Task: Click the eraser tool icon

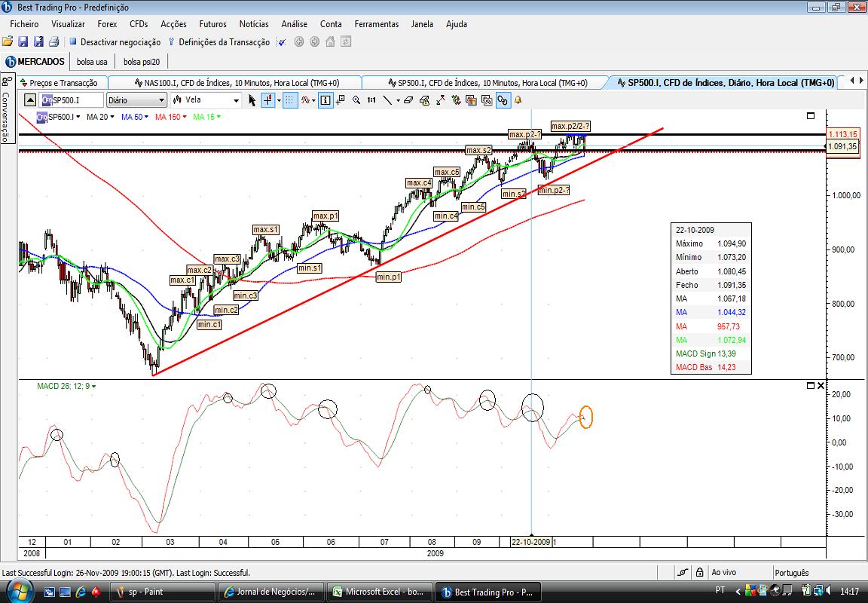Action: click(x=408, y=100)
